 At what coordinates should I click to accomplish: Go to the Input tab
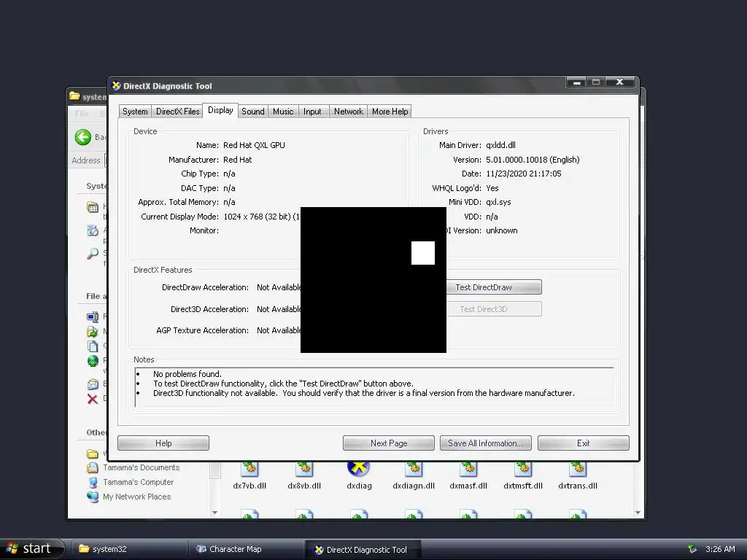pos(312,112)
